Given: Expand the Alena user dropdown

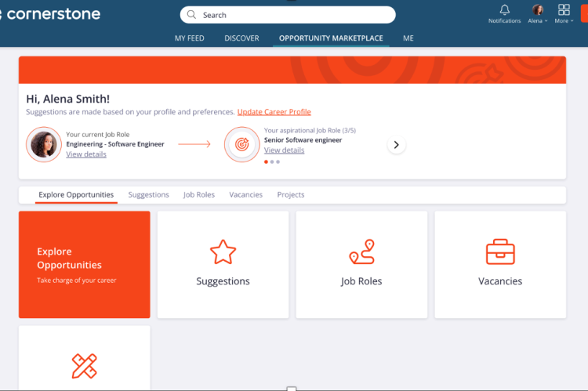Looking at the screenshot, I should [x=538, y=20].
